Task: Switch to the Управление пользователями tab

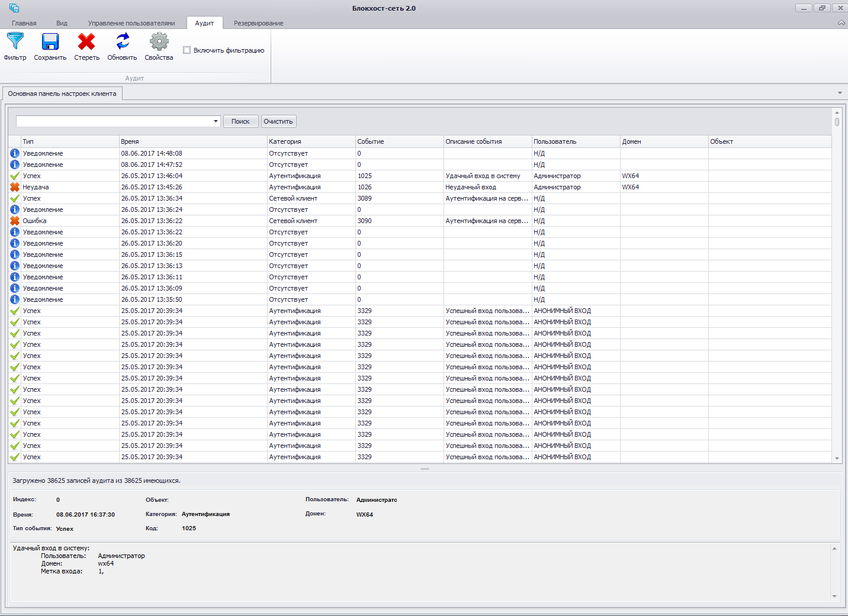Action: click(131, 23)
